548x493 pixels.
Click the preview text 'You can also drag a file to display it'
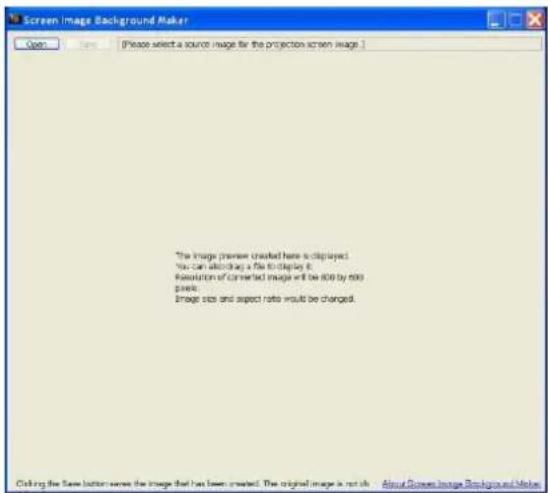pyautogui.click(x=244, y=267)
